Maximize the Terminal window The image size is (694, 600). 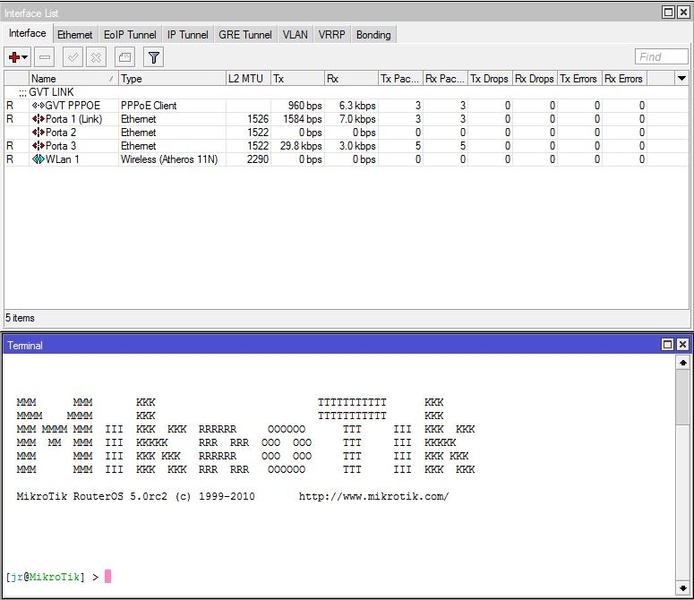[x=668, y=344]
